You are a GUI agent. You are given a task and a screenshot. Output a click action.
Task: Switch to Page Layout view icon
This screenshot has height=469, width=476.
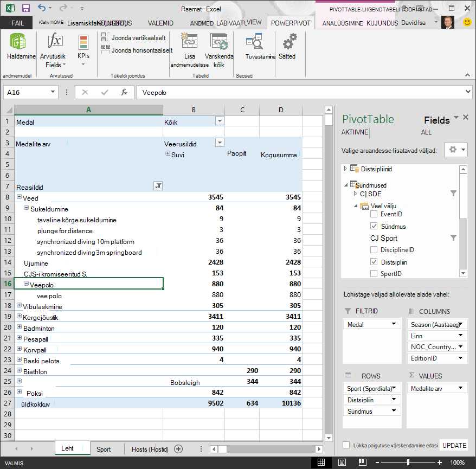tap(342, 462)
